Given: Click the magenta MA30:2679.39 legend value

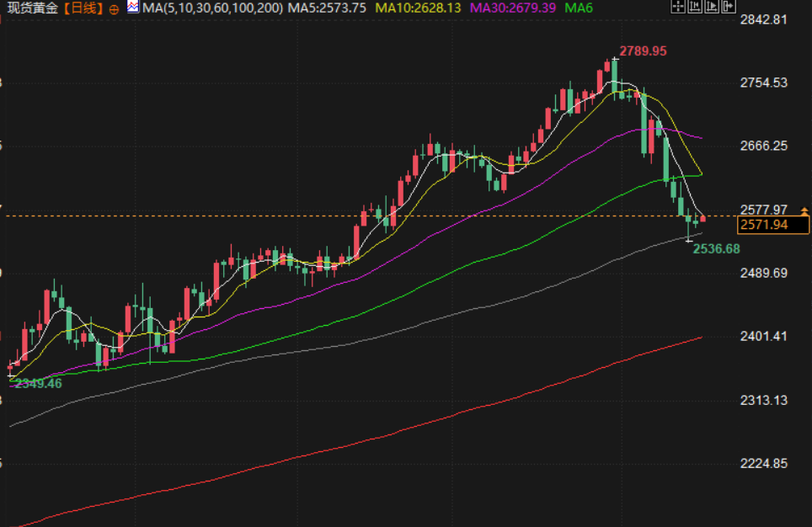Looking at the screenshot, I should pos(513,8).
